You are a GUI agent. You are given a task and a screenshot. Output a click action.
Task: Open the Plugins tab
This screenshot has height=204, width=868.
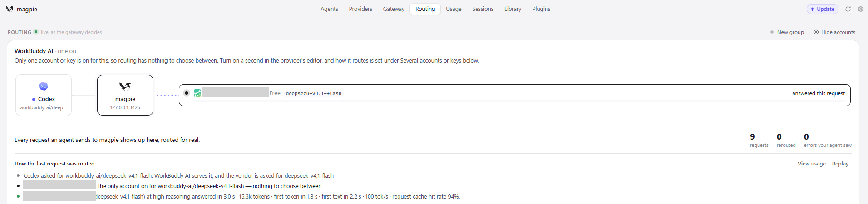[x=541, y=9]
